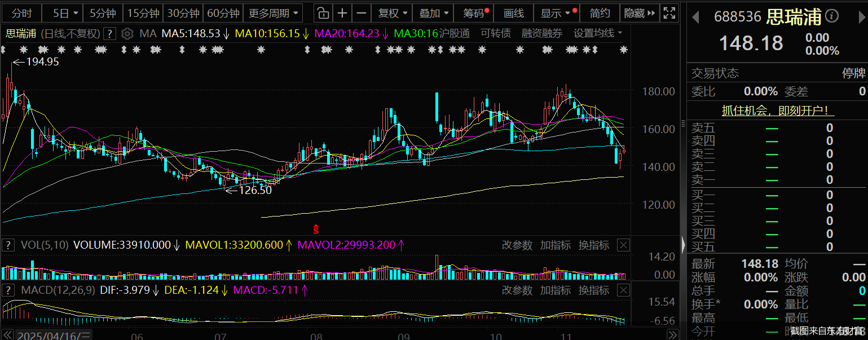Click 改参数 on VOL indicator

tap(517, 245)
